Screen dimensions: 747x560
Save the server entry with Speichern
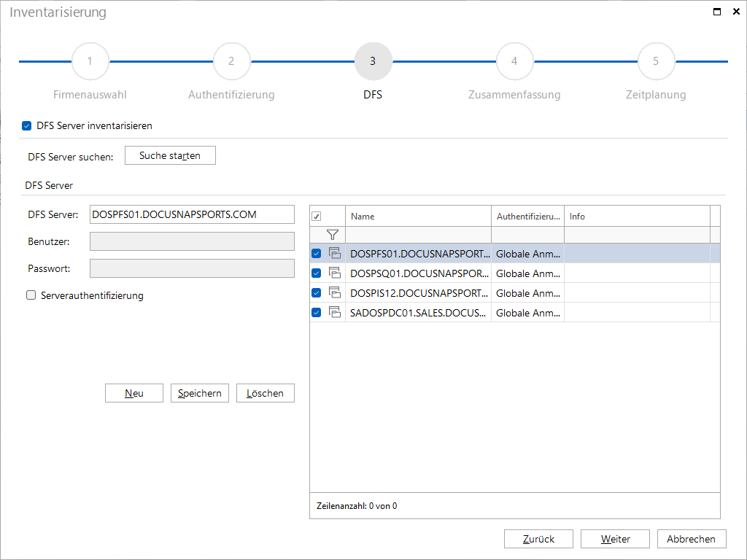click(x=200, y=393)
